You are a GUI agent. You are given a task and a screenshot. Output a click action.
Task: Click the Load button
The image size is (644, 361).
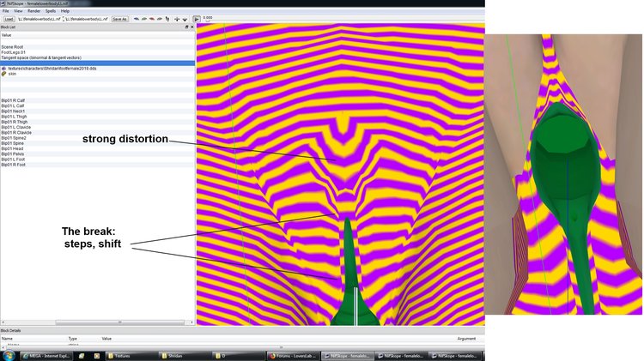[x=9, y=19]
